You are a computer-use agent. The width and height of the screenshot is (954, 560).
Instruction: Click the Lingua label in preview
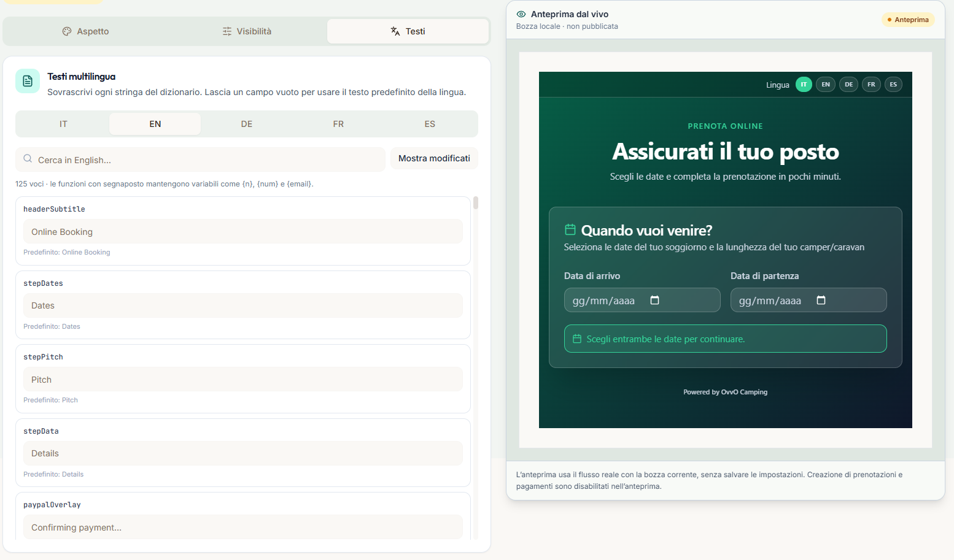pyautogui.click(x=777, y=85)
